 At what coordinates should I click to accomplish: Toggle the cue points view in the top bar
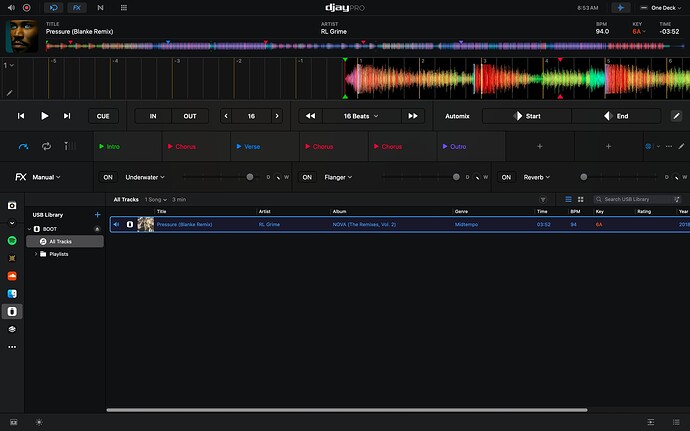pyautogui.click(x=53, y=7)
